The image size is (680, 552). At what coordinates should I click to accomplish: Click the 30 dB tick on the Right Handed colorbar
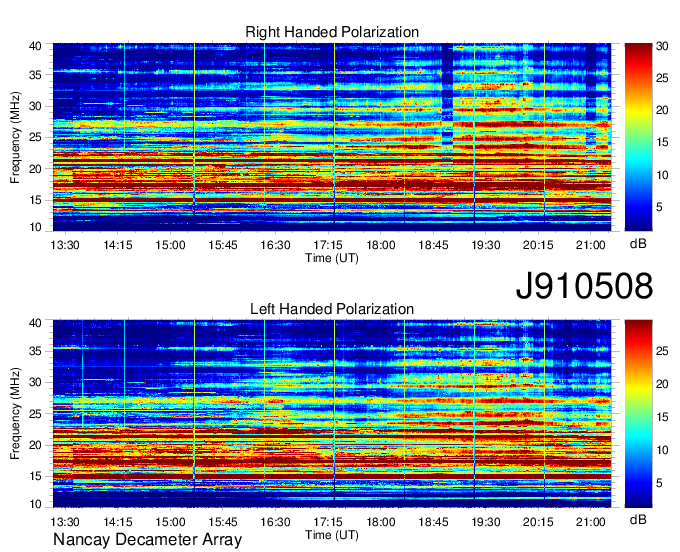[661, 46]
